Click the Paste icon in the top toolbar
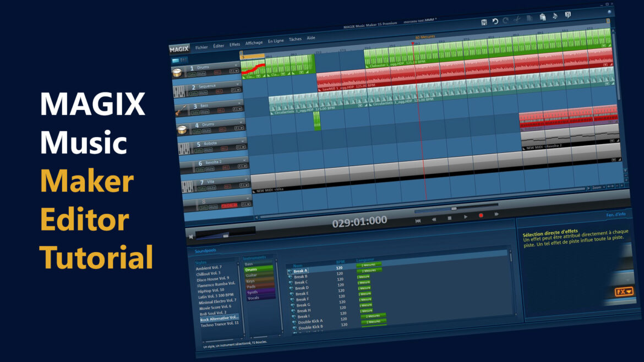644x362 pixels. [543, 17]
